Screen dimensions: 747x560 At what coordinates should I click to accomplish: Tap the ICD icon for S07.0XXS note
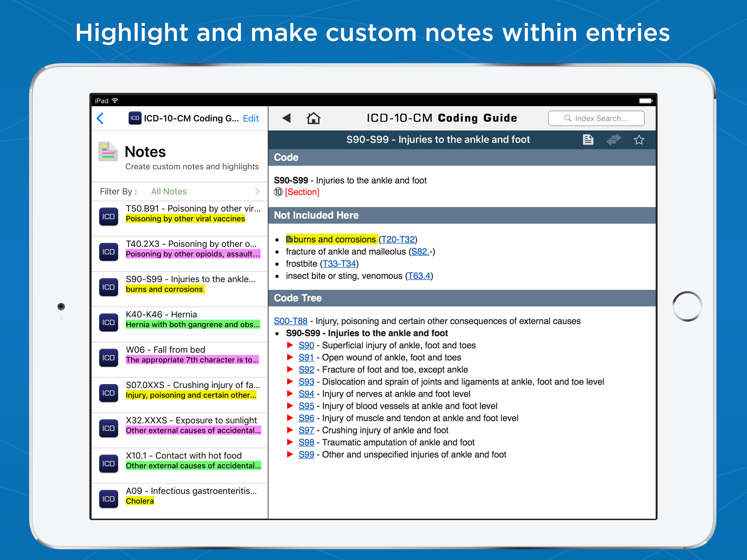108,393
